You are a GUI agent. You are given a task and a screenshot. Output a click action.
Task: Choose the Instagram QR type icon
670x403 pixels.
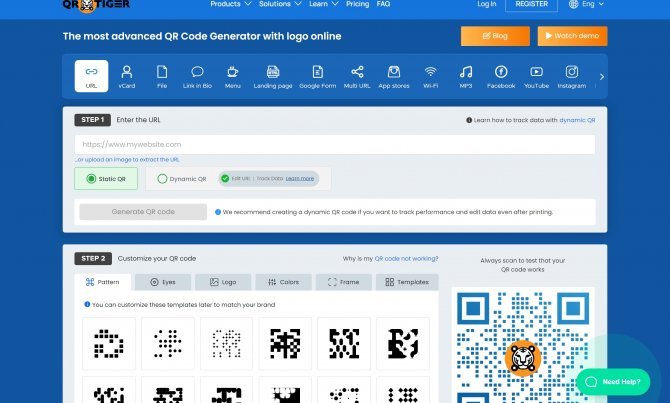point(572,71)
